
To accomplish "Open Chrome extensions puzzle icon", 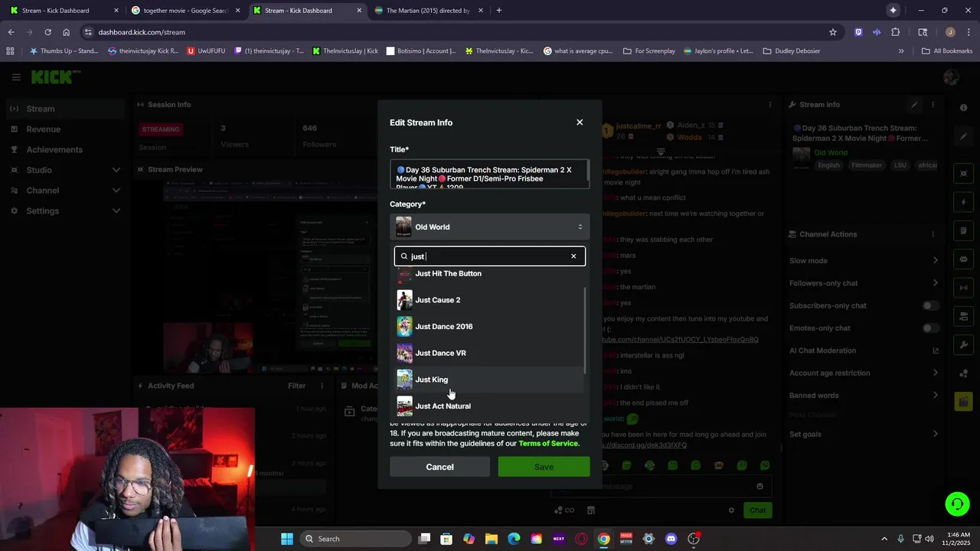I will click(896, 32).
